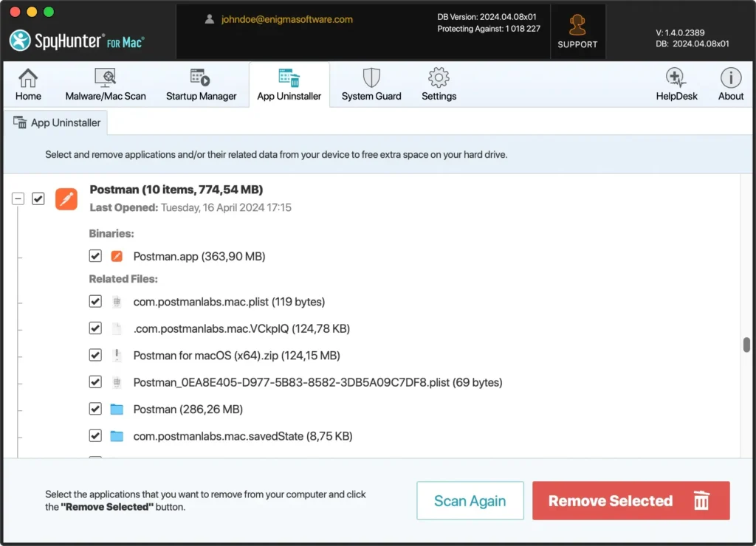
Task: Select .com.postmanlabs.mac.VCkplQ (124,78 KB) text
Action: coord(241,328)
